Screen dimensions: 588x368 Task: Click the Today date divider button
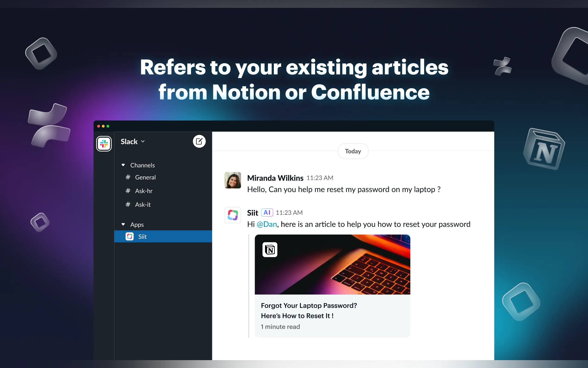click(x=353, y=151)
